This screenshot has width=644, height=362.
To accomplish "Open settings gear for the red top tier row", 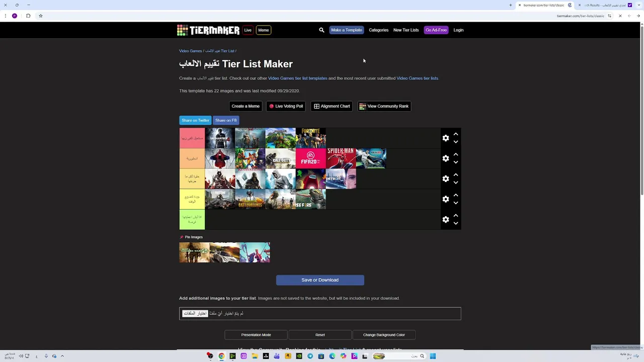I will click(x=445, y=138).
